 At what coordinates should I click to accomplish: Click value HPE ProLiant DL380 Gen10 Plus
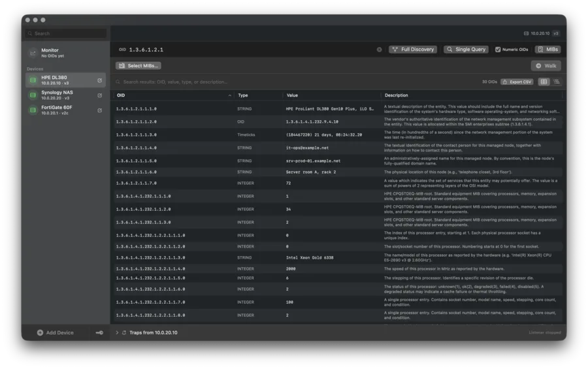[330, 109]
